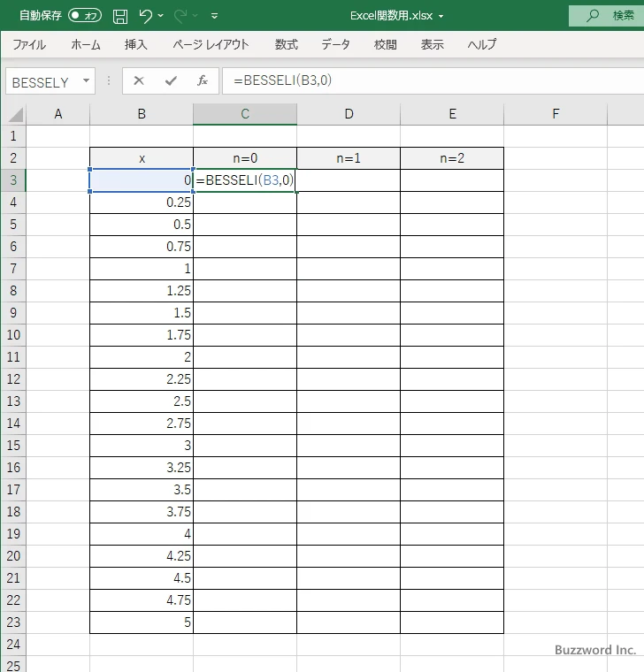Click cell with value 3.75
The height and width of the screenshot is (672, 644).
(142, 511)
